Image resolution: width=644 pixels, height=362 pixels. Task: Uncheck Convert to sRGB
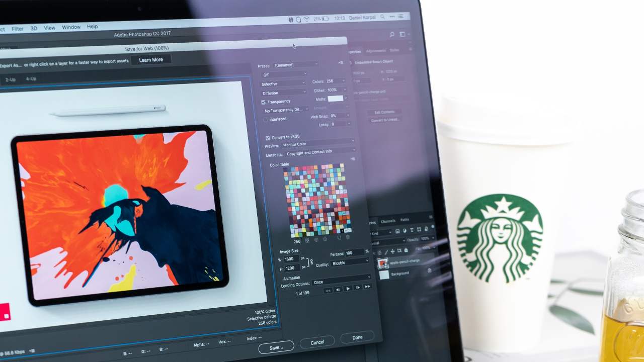pos(268,138)
